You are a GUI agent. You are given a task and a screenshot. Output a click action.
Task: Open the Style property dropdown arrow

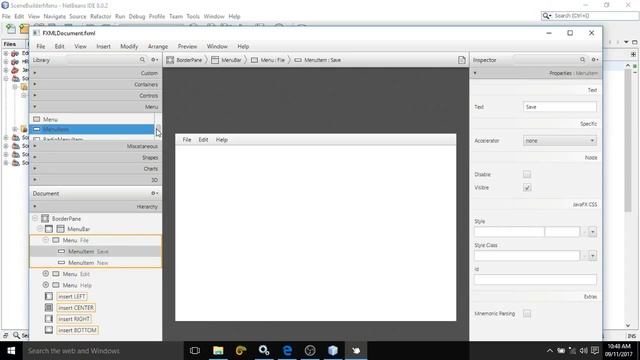pos(592,232)
